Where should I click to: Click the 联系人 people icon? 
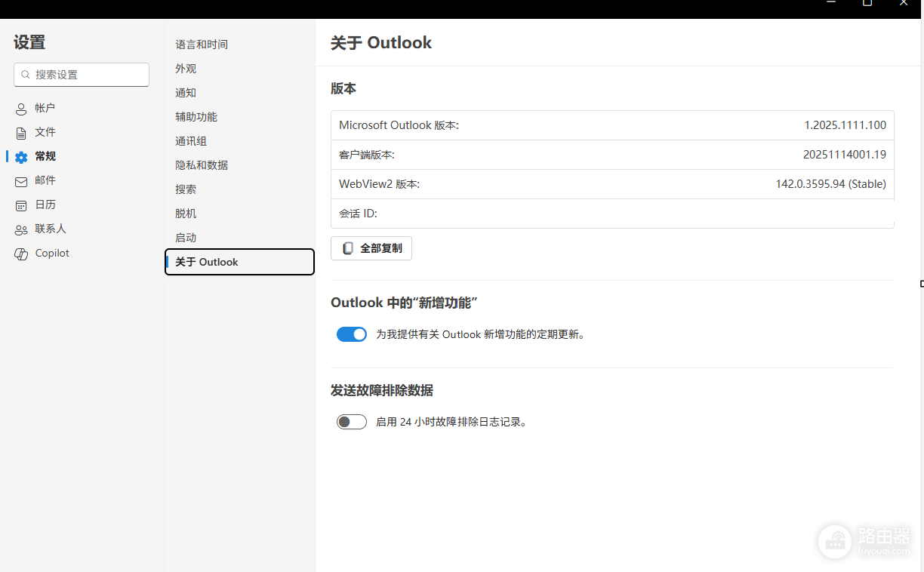(21, 229)
